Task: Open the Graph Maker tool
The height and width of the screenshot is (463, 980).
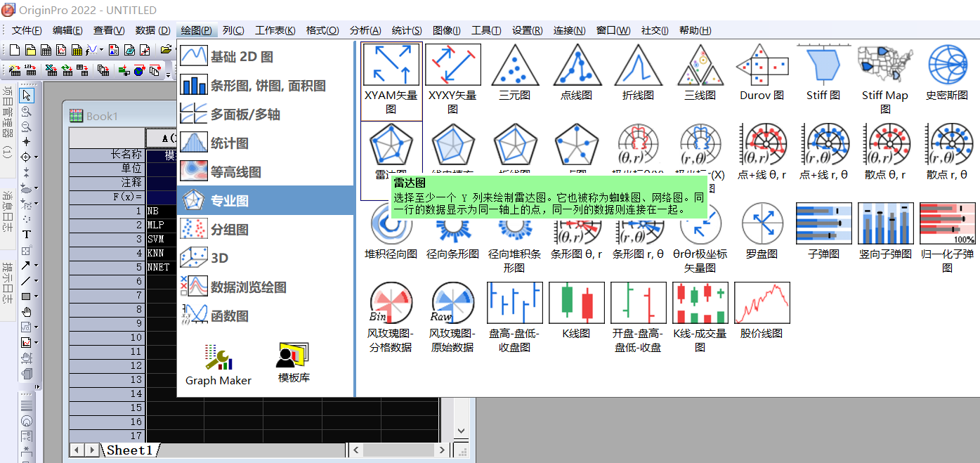Action: (x=218, y=365)
